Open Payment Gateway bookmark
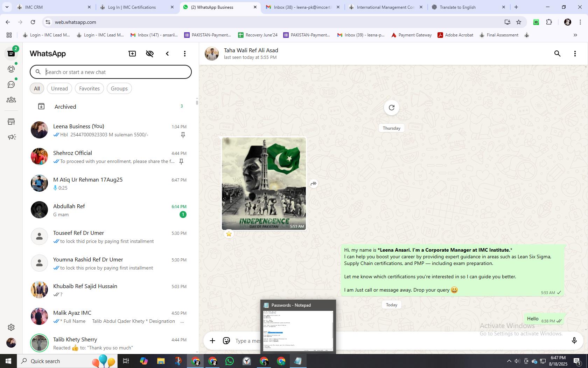The image size is (588, 368). click(411, 35)
